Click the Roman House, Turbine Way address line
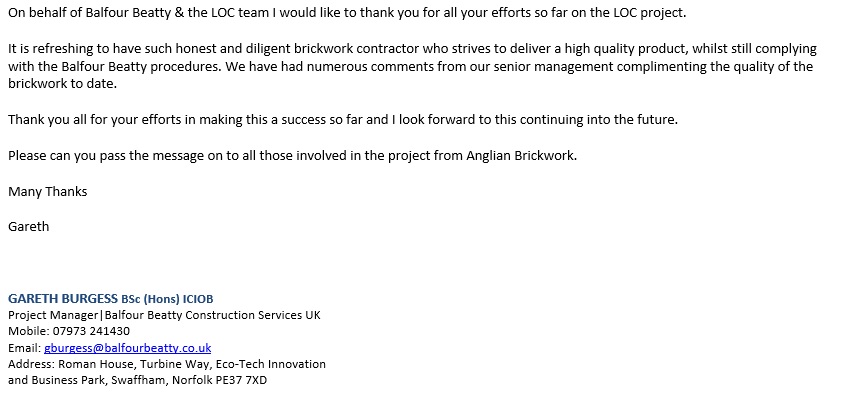 (x=167, y=364)
